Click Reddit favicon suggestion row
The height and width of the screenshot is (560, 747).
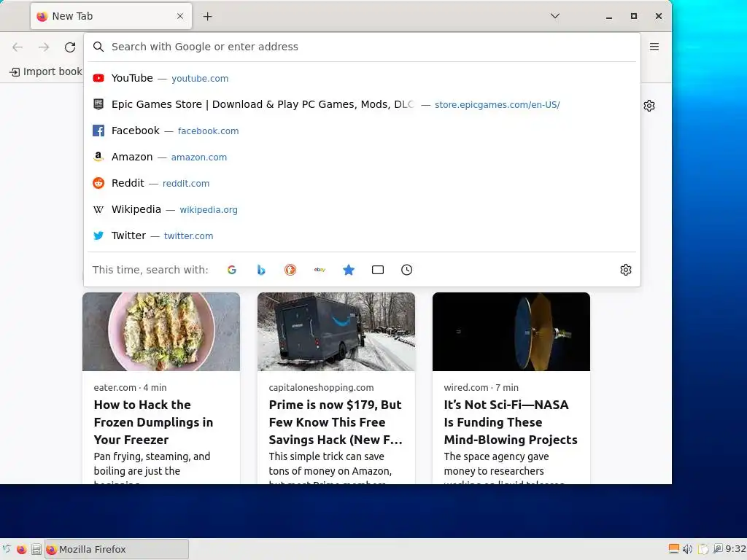[x=98, y=183]
